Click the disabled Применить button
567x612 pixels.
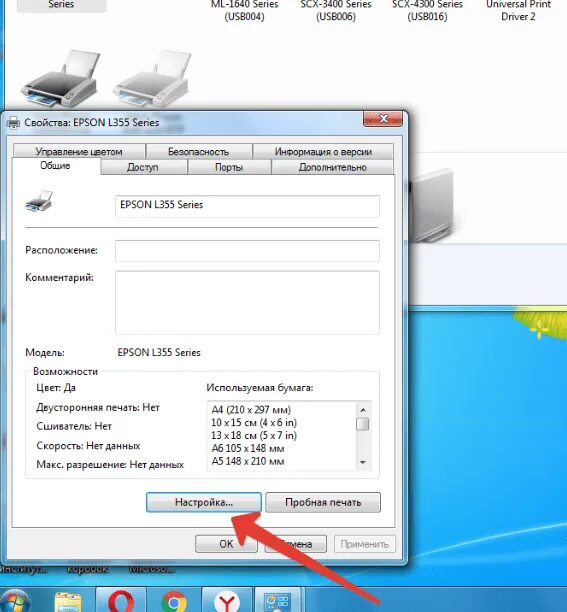364,544
